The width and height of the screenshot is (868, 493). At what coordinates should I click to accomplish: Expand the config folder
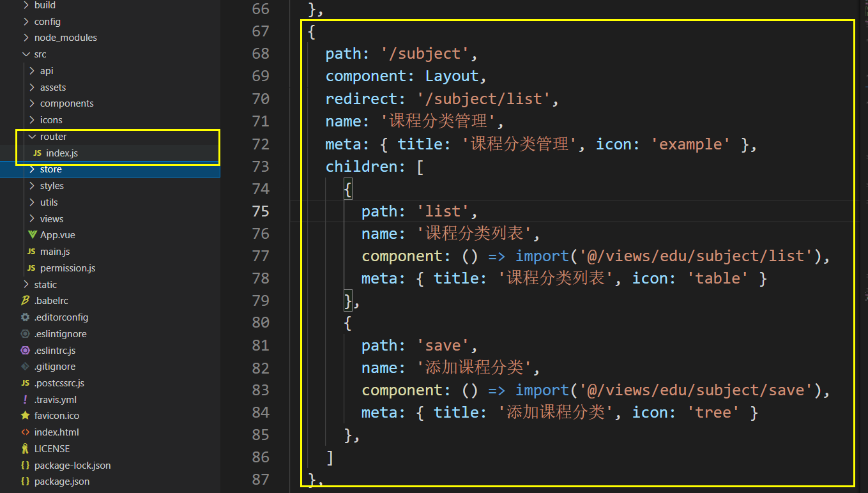point(26,22)
